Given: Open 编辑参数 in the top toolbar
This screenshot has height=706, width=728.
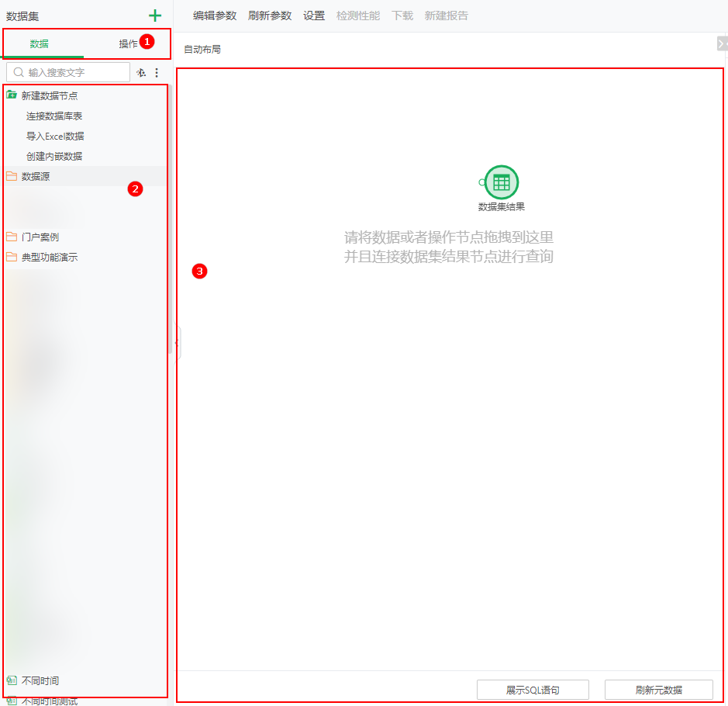Looking at the screenshot, I should pos(214,15).
